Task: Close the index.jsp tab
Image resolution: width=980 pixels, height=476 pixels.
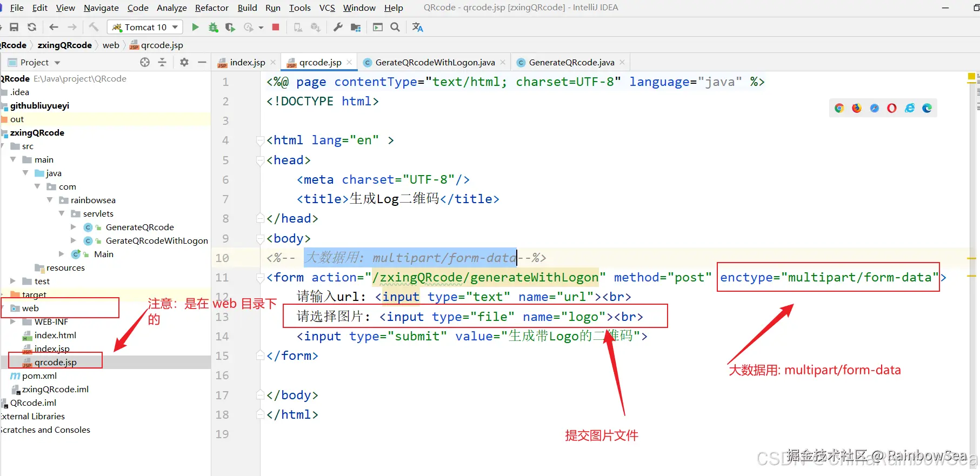Action: (x=273, y=62)
